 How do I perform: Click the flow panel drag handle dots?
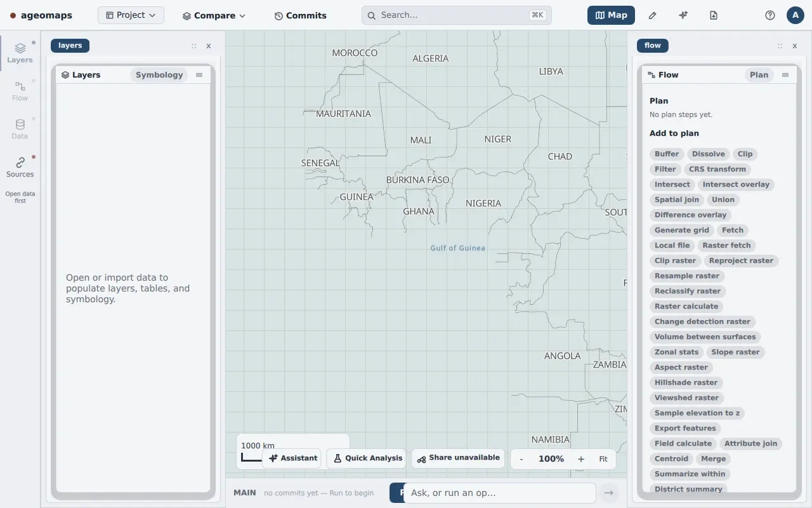tap(780, 46)
